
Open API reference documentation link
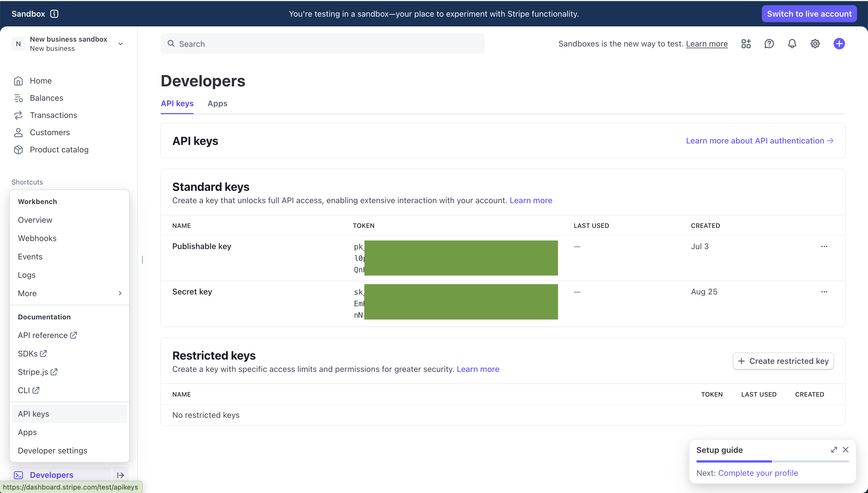pos(47,335)
